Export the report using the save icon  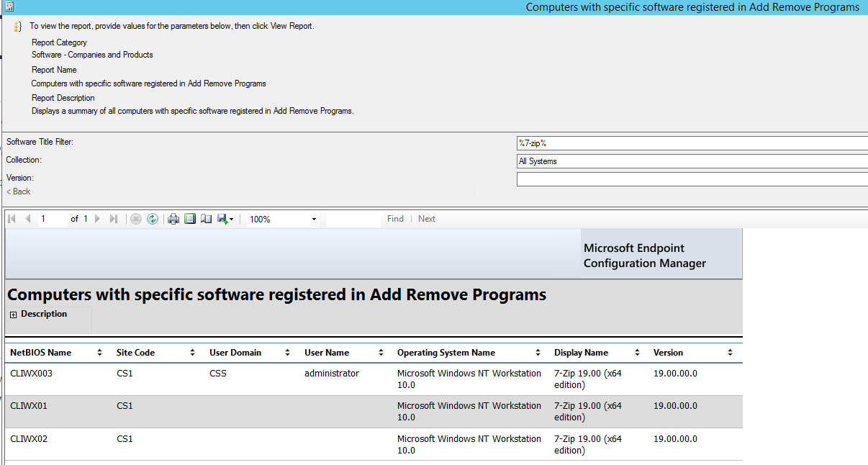click(222, 219)
